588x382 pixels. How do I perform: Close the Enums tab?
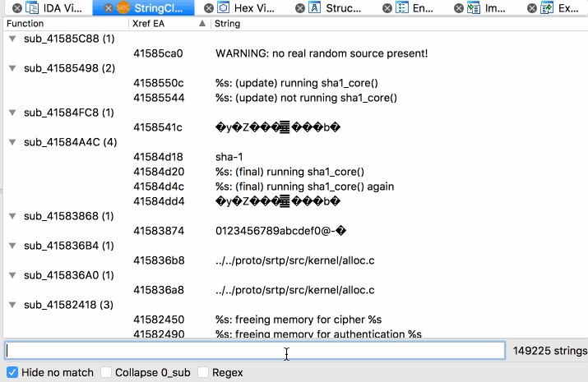click(387, 8)
